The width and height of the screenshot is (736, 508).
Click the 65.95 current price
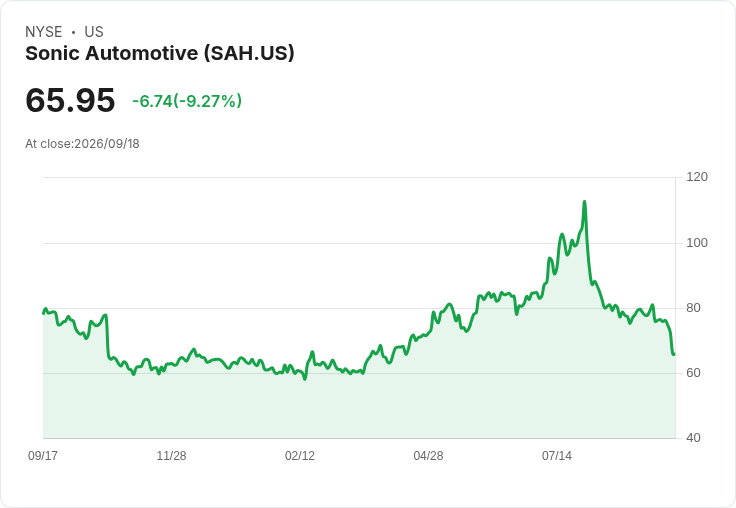point(70,100)
